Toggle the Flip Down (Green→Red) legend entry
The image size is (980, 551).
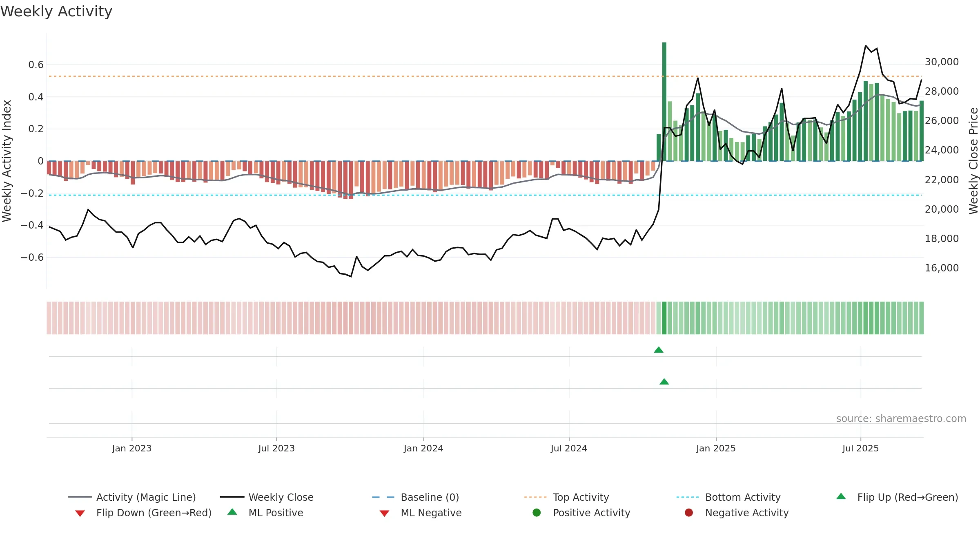pos(143,513)
